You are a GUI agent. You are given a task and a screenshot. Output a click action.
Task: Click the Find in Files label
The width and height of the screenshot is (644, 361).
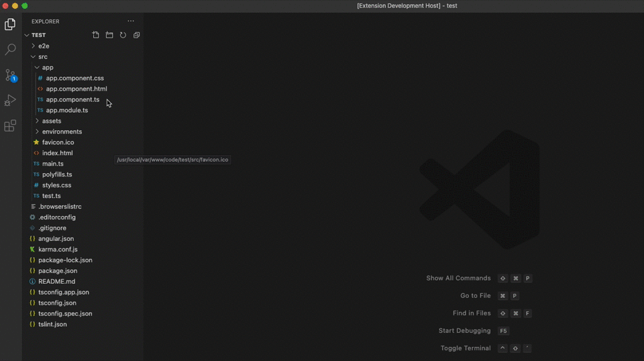(x=472, y=313)
